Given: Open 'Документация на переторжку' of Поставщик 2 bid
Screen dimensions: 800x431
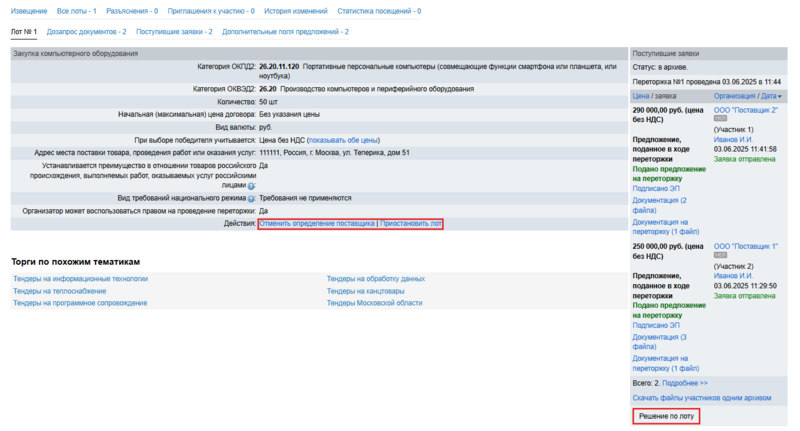Looking at the screenshot, I should [x=666, y=227].
